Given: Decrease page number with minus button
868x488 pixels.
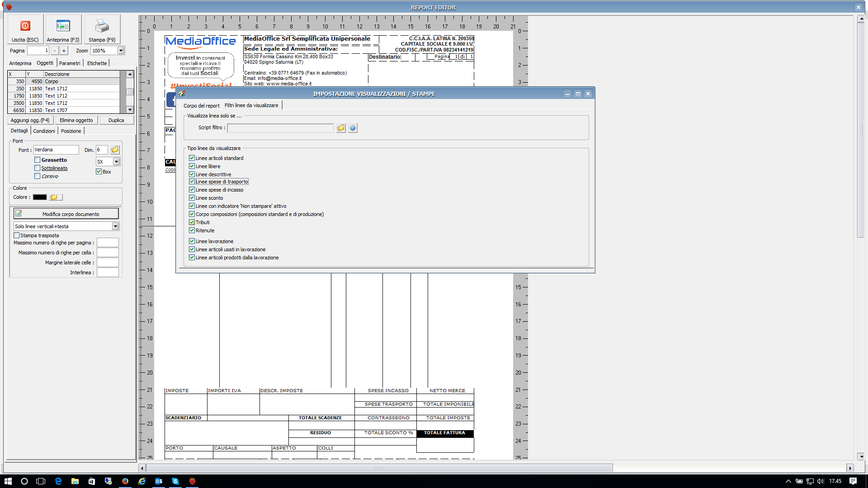Looking at the screenshot, I should pyautogui.click(x=55, y=51).
